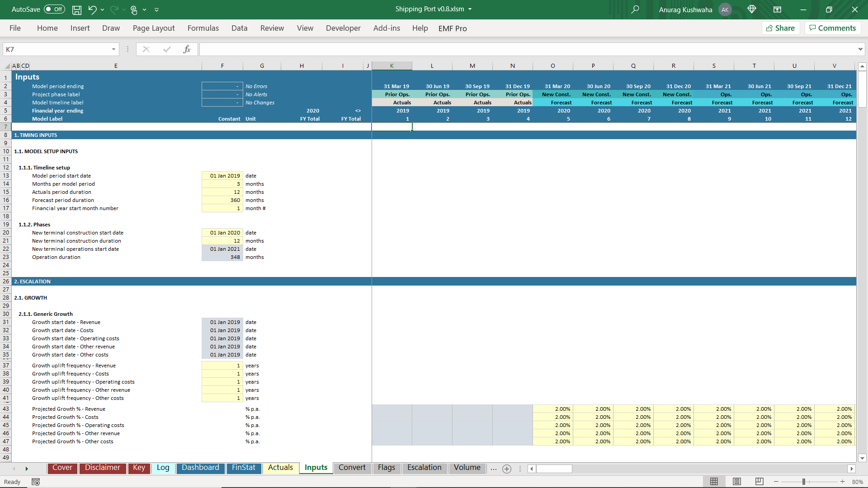The image size is (868, 488).
Task: Switch to Page Break Preview icon
Action: [x=759, y=482]
